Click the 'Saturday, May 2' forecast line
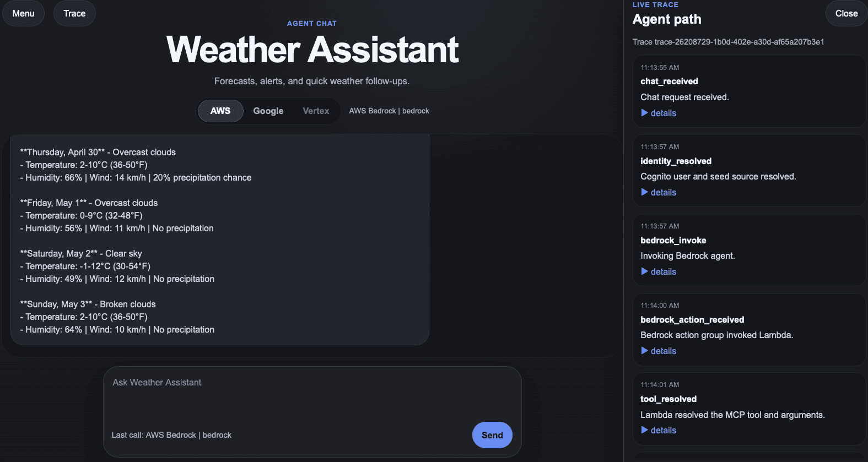This screenshot has width=868, height=462. 81,253
